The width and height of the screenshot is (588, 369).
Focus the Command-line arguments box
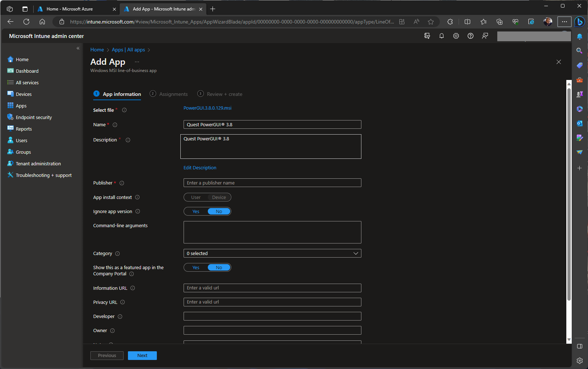coord(272,232)
